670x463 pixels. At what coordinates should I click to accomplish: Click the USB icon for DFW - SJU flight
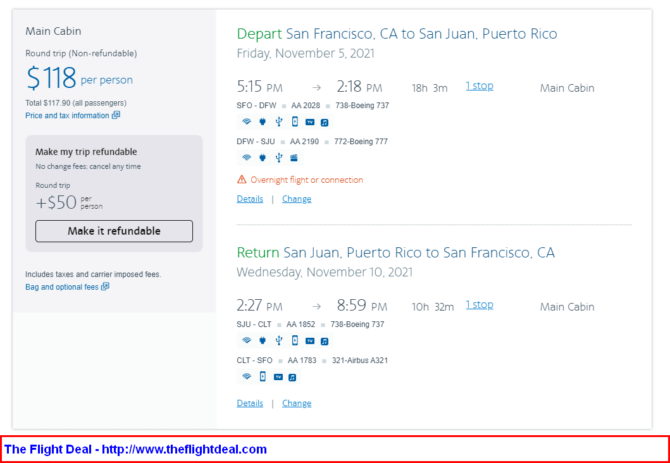(279, 158)
